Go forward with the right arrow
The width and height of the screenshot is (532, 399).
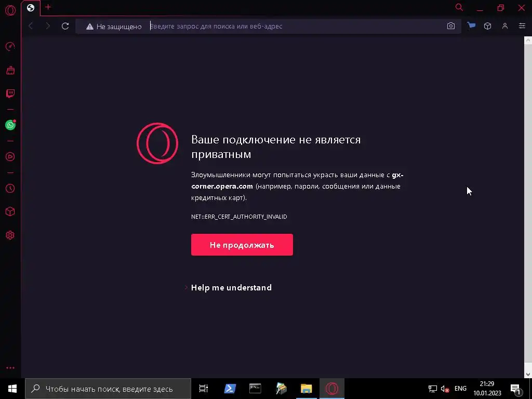[x=47, y=26]
